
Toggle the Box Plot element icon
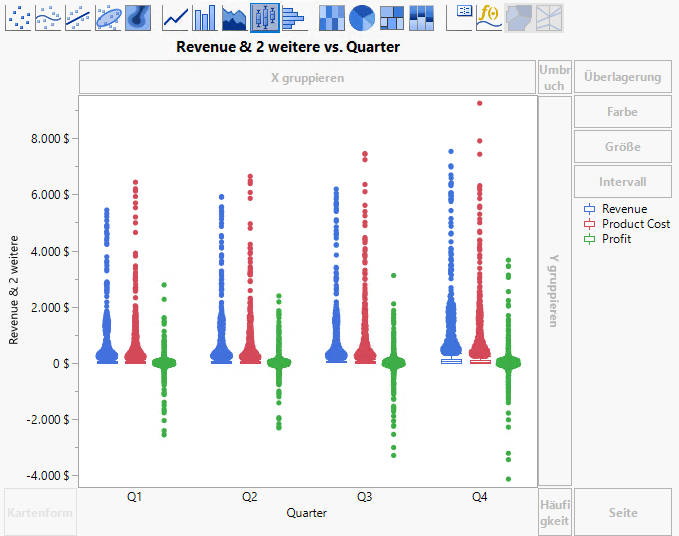[265, 16]
